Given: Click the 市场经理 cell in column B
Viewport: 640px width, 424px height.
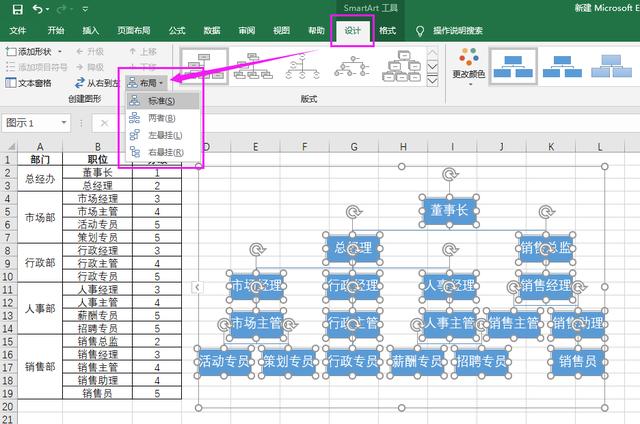Looking at the screenshot, I should (98, 198).
